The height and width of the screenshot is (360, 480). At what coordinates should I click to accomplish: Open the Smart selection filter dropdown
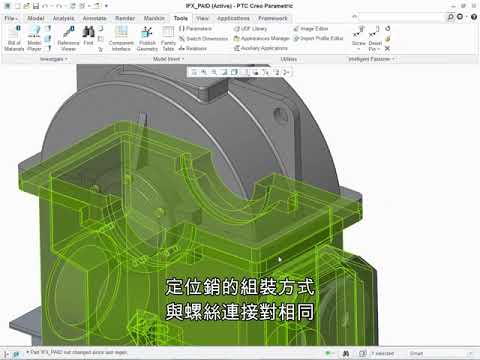(x=440, y=353)
